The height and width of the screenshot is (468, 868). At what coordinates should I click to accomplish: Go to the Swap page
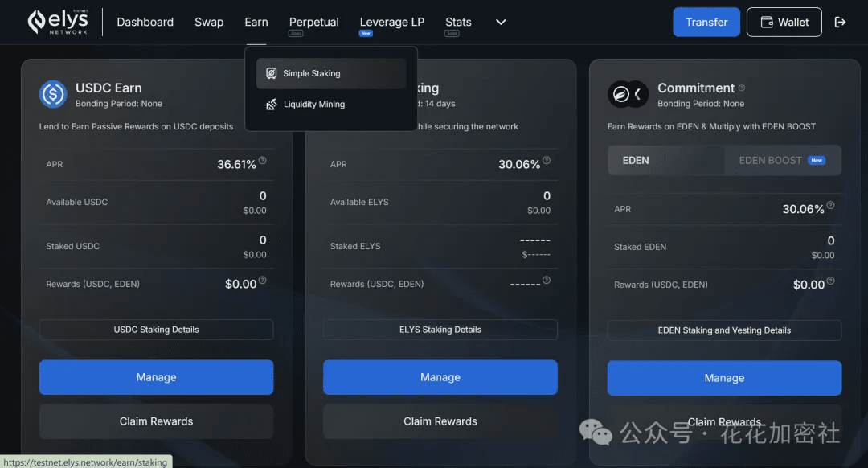click(209, 23)
